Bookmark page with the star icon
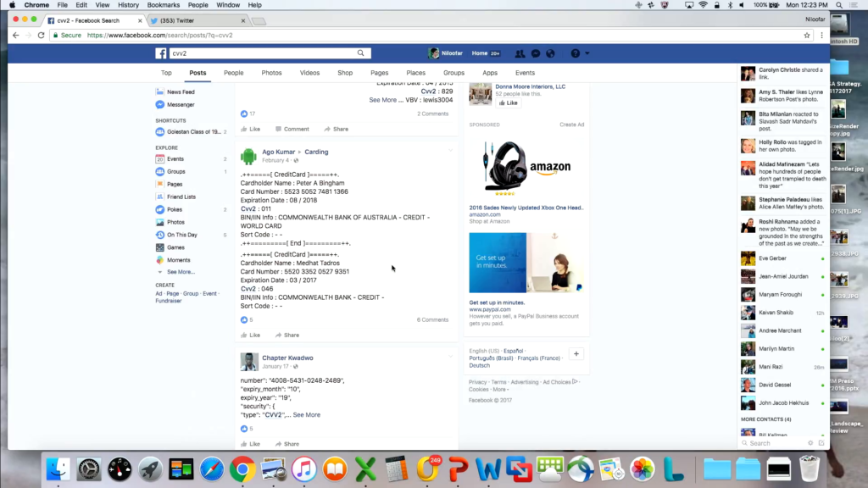Image resolution: width=868 pixels, height=488 pixels. pyautogui.click(x=807, y=36)
